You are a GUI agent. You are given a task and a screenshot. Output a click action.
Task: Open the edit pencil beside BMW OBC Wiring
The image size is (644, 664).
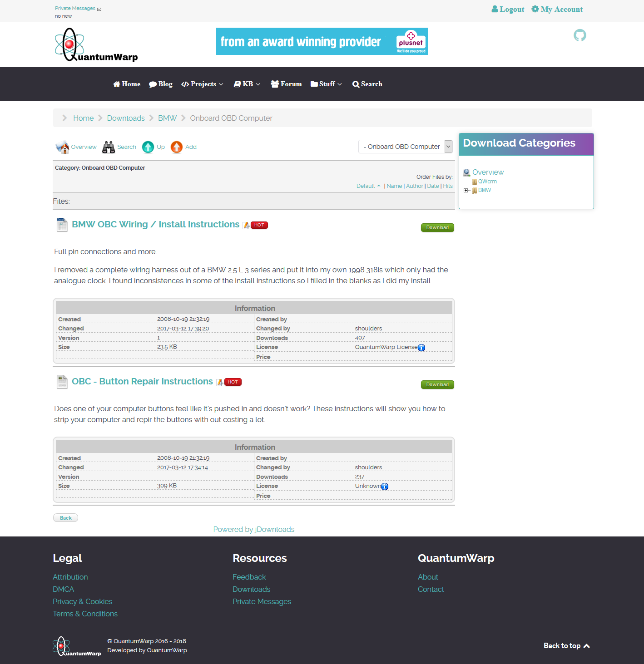coord(246,224)
